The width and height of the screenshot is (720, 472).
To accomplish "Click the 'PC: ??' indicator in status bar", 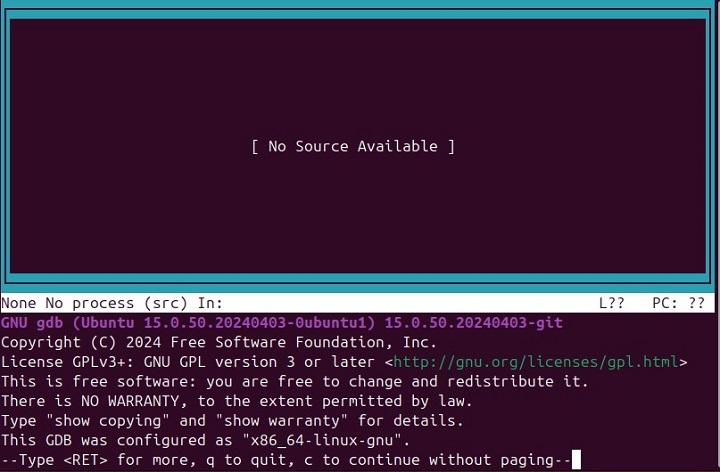I will (678, 303).
